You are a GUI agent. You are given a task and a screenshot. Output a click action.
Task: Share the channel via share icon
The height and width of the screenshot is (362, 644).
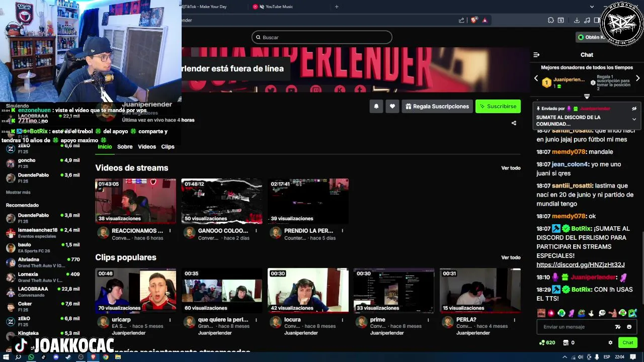[514, 123]
